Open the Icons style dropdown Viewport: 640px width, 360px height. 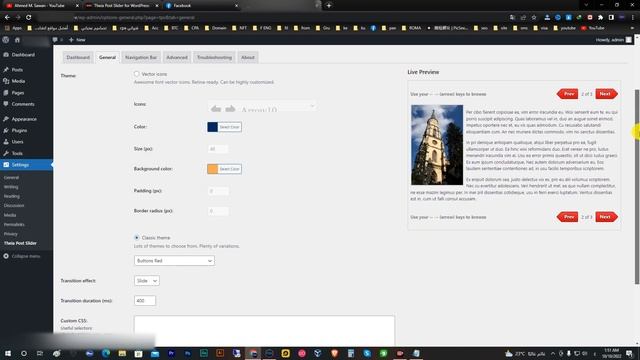262,107
